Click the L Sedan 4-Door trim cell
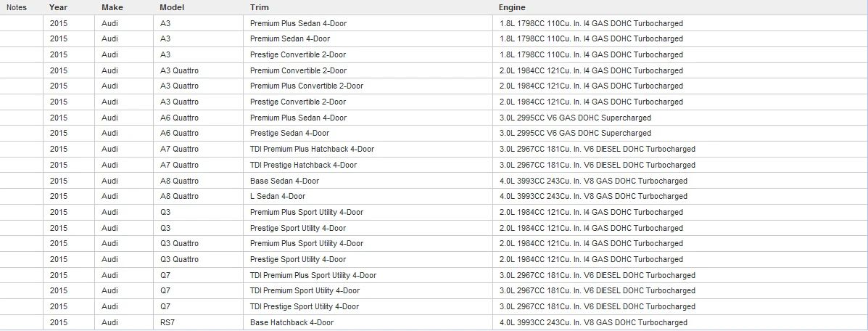Viewport: 868px width, 331px height. (x=277, y=197)
